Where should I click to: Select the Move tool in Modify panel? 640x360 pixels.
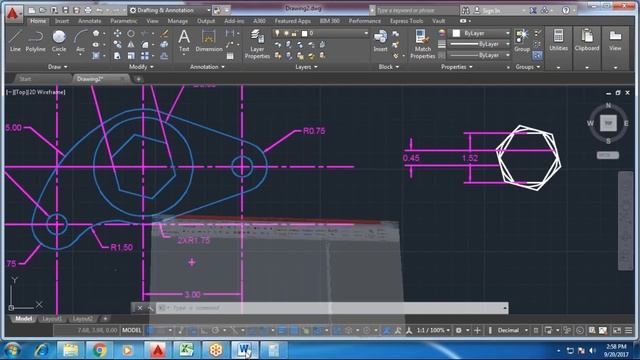click(117, 33)
